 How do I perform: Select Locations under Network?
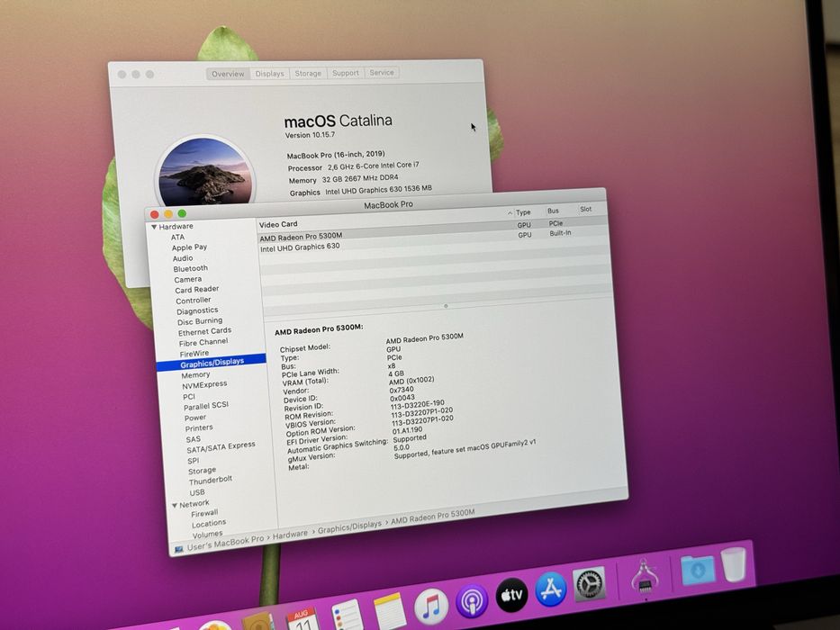coord(209,524)
